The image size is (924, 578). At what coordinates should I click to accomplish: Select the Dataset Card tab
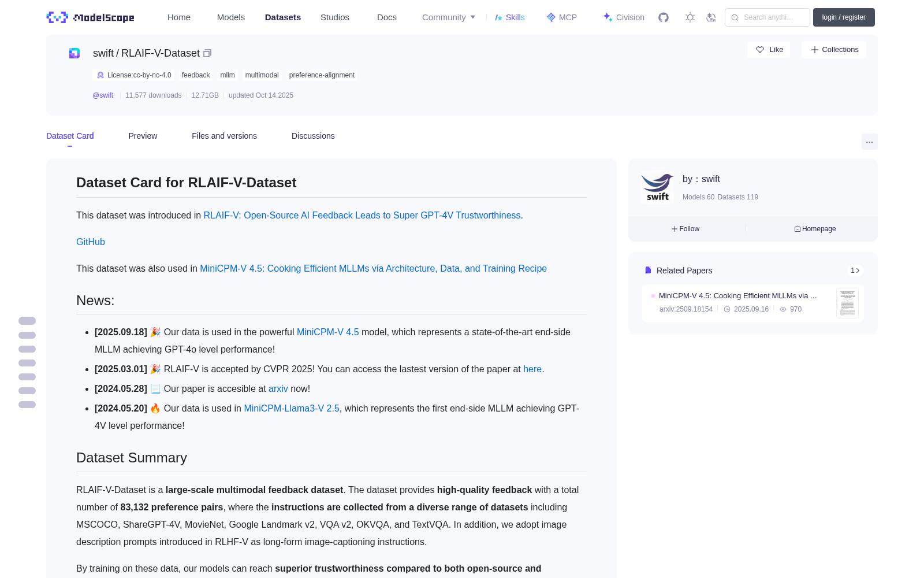pyautogui.click(x=70, y=136)
